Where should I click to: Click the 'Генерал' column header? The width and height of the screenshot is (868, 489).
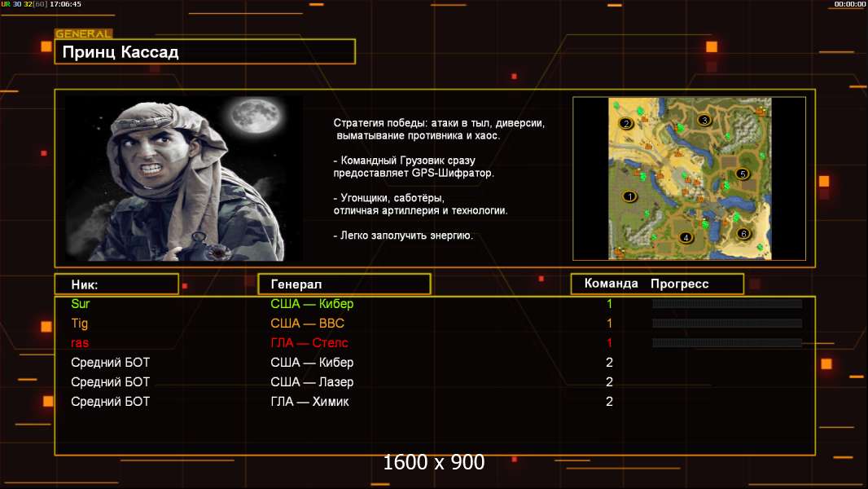pos(344,284)
